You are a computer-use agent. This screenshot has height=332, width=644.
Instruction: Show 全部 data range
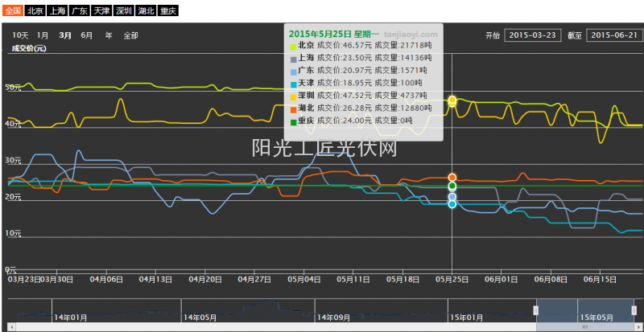[x=130, y=35]
